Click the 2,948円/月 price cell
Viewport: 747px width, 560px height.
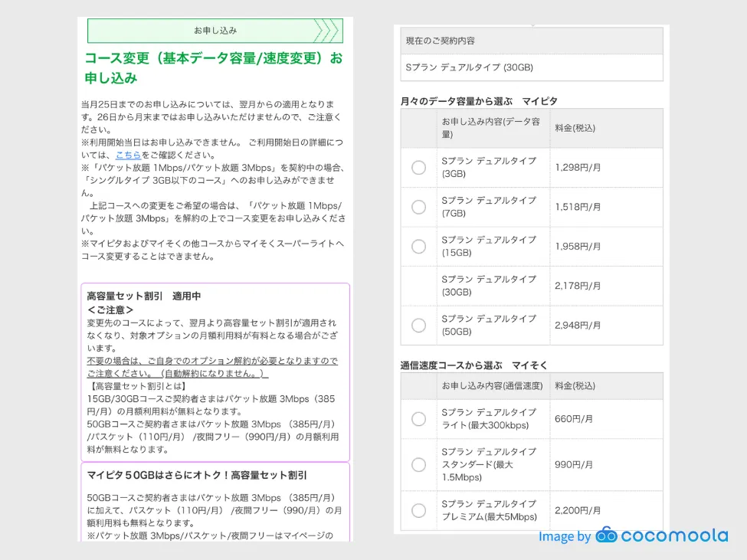click(x=606, y=326)
